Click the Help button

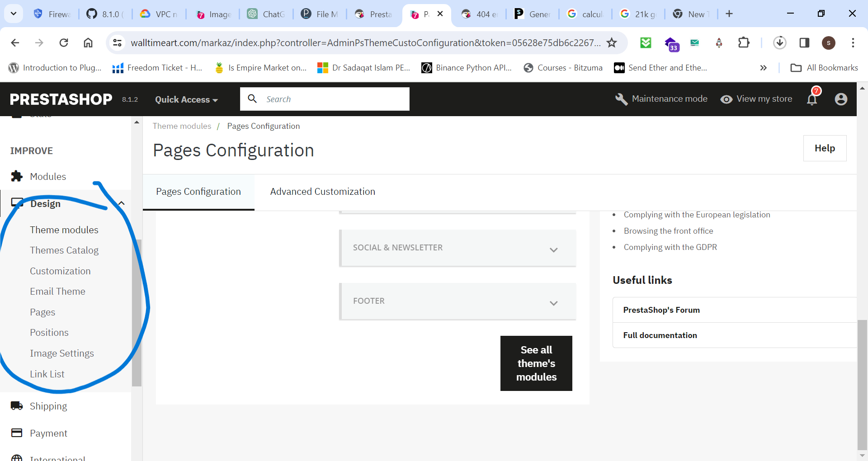tap(825, 148)
